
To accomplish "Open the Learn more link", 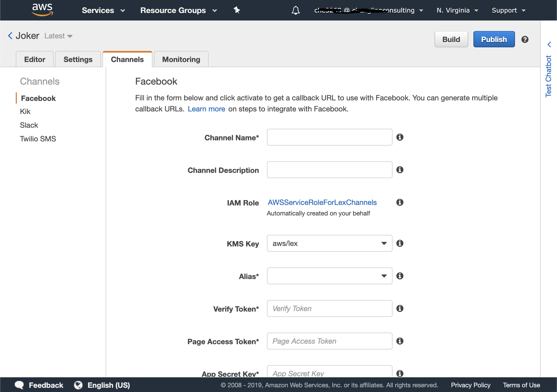I will click(207, 109).
